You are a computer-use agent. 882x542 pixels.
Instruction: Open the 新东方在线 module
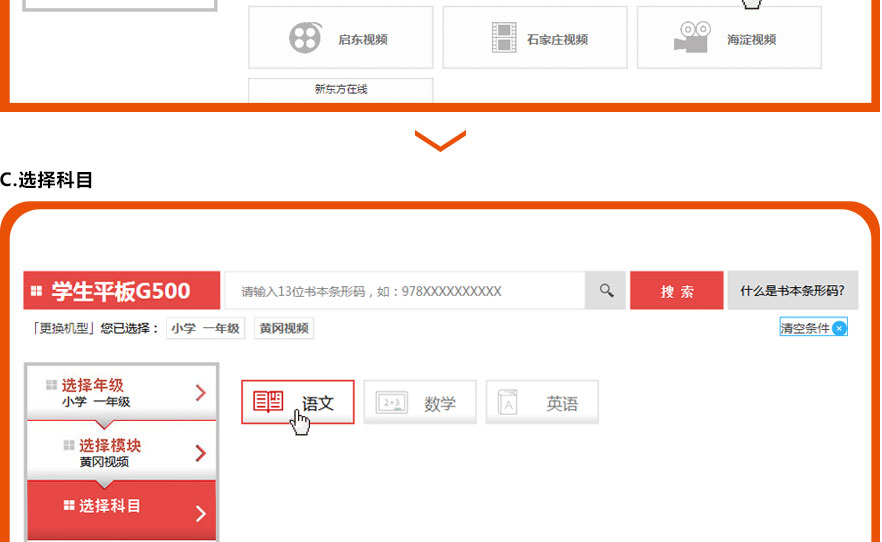pyautogui.click(x=340, y=90)
